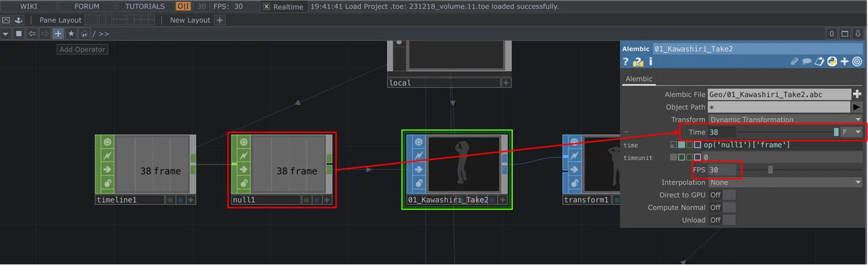The image size is (868, 265).
Task: Toggle export arrow flag on timeline1 node
Action: (x=107, y=170)
